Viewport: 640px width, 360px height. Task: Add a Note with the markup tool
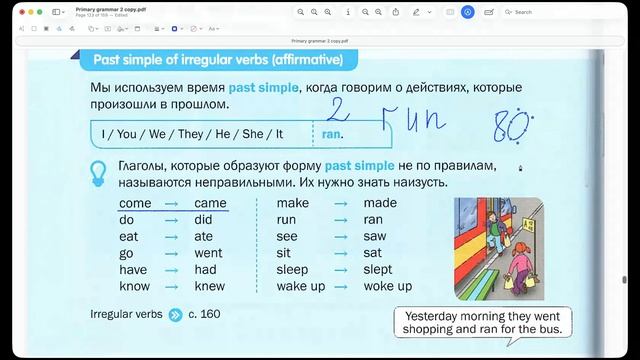click(138, 29)
